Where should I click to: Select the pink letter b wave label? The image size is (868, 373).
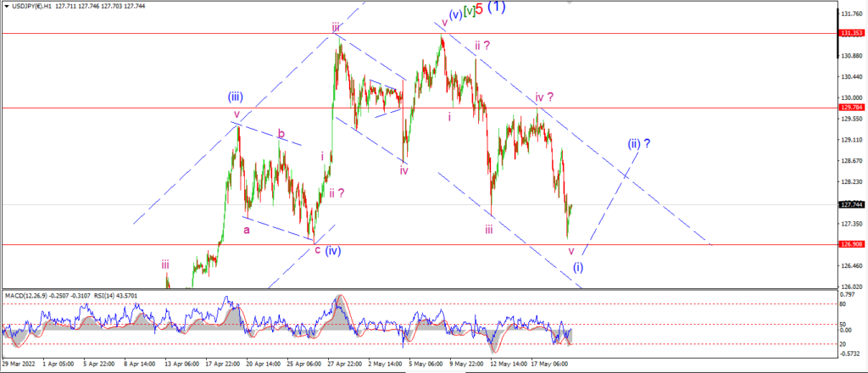(281, 134)
